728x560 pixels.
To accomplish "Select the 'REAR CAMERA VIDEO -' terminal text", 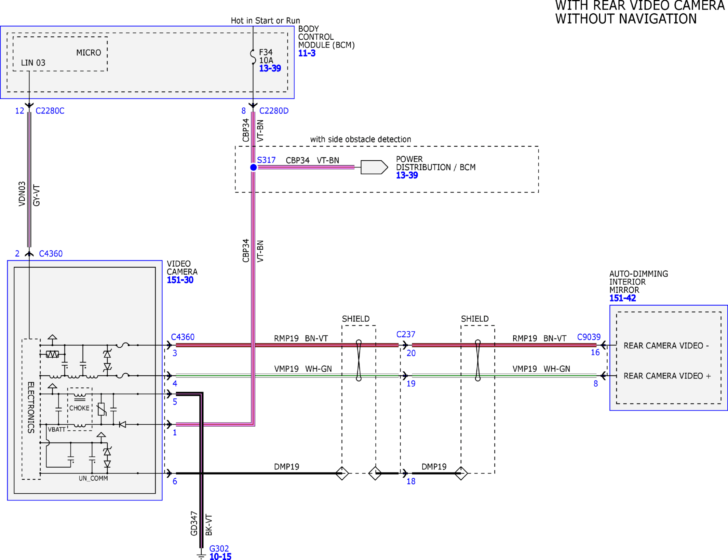I will point(666,346).
